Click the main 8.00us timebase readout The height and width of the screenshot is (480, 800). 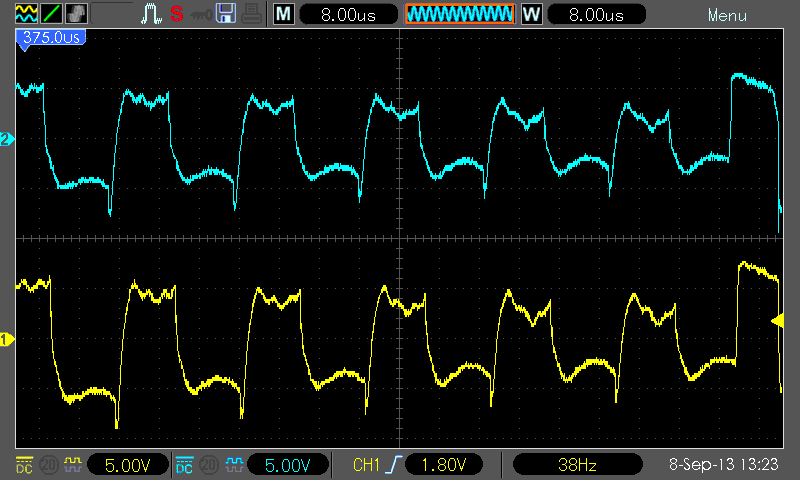pos(348,14)
